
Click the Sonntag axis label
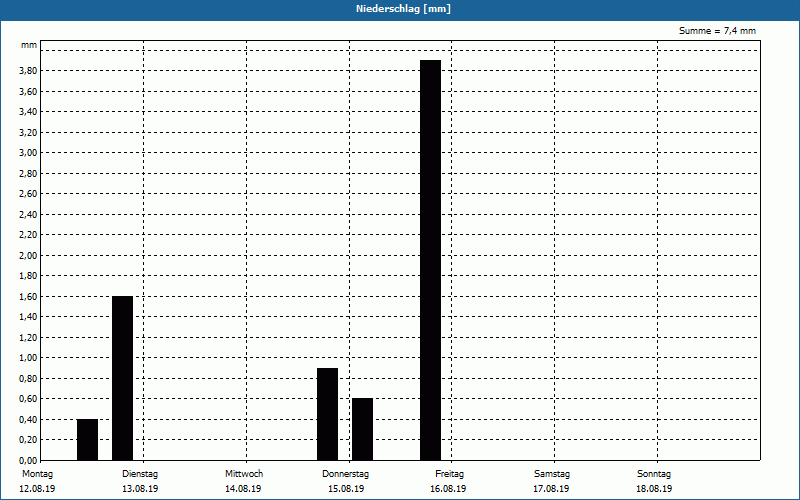654,474
